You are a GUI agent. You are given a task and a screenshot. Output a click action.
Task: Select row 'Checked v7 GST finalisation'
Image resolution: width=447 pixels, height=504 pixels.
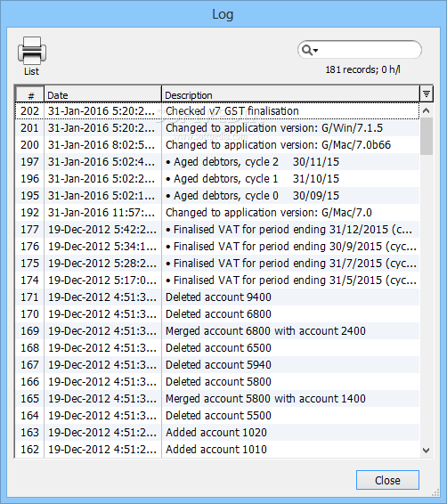point(217,111)
